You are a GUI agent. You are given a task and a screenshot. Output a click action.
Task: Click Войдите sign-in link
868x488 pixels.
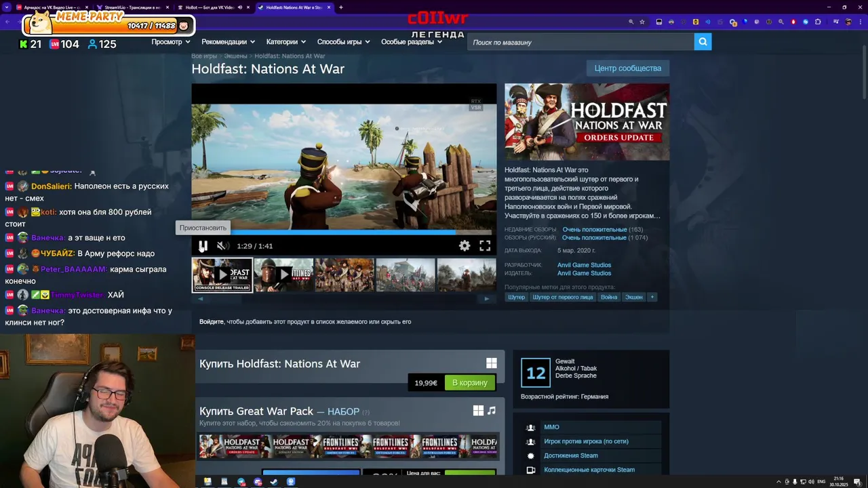pyautogui.click(x=212, y=321)
